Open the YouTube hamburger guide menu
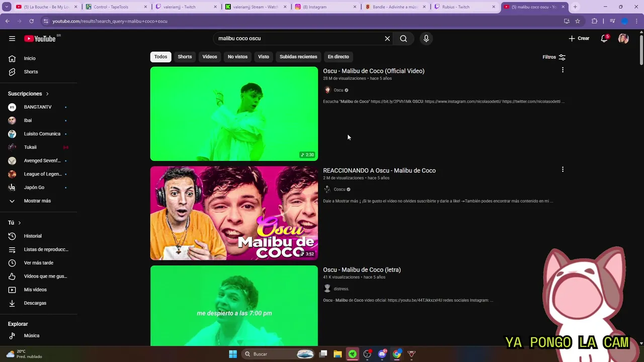 coord(12,39)
